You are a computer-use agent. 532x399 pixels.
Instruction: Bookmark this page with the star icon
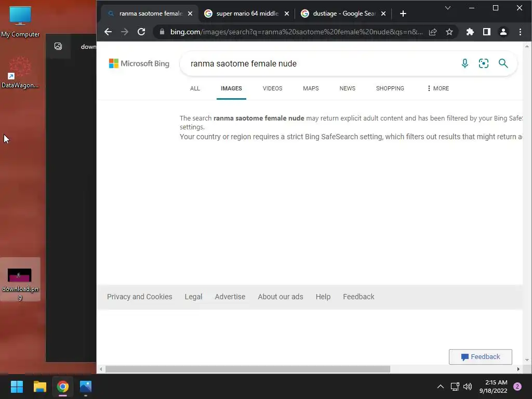449,32
